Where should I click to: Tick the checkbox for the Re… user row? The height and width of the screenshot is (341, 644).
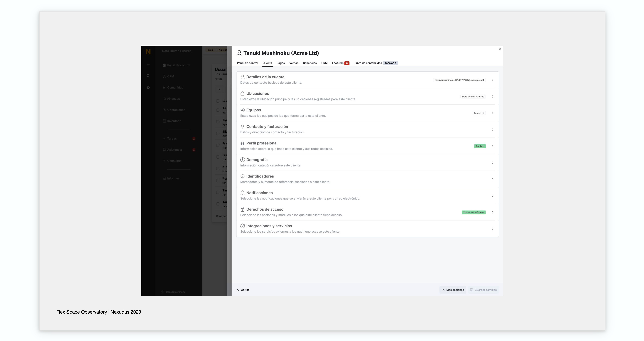(x=218, y=180)
